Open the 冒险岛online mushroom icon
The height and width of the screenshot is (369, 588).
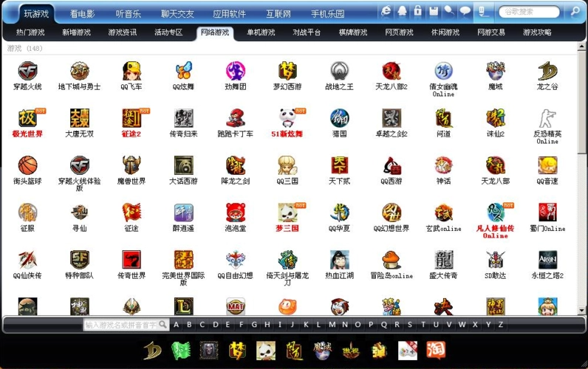coord(392,260)
